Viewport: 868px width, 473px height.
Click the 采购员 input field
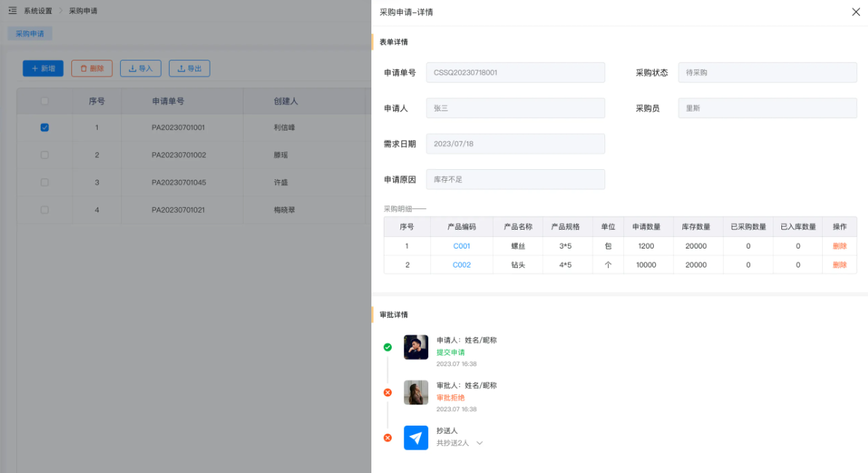[768, 108]
